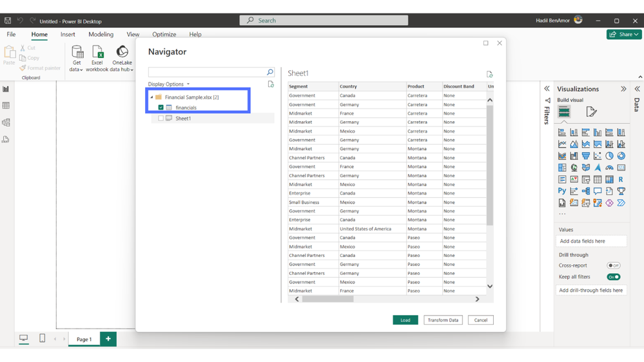Select the Python visual icon
Screen dimensions: 644x362
point(562,191)
